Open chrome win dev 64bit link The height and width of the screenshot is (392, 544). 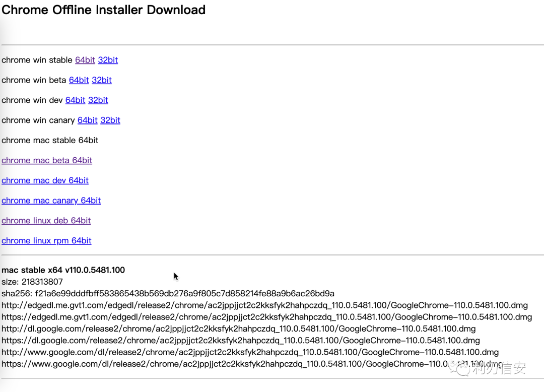click(75, 100)
